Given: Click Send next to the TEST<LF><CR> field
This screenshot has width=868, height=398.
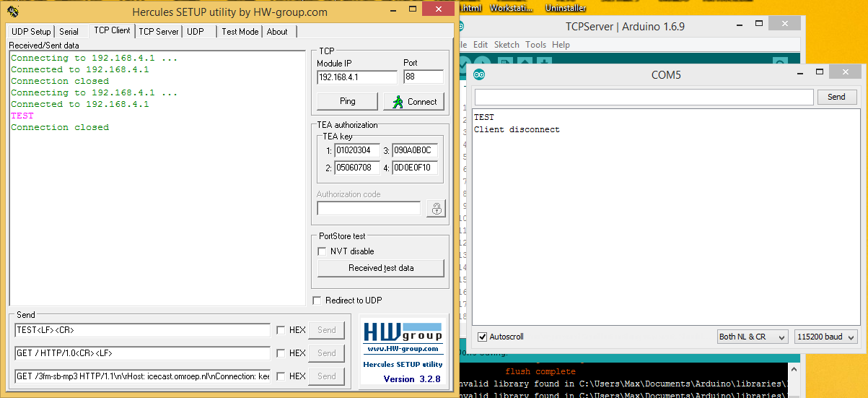Looking at the screenshot, I should pos(327,330).
